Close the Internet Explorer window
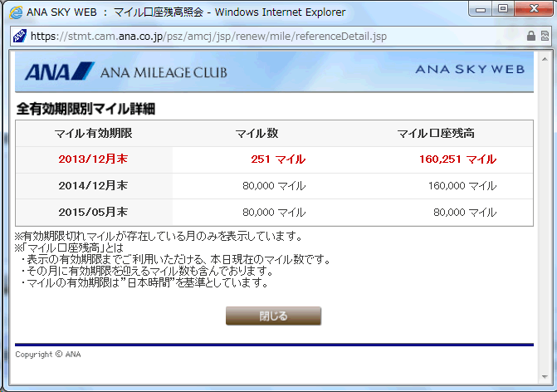This screenshot has height=392, width=557. (x=533, y=9)
